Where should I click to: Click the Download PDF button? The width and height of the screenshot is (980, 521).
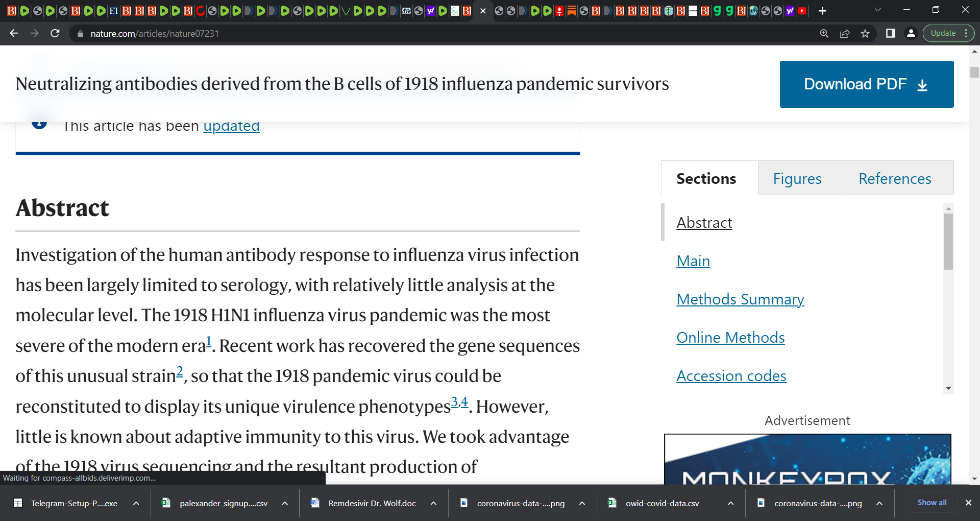tap(867, 84)
